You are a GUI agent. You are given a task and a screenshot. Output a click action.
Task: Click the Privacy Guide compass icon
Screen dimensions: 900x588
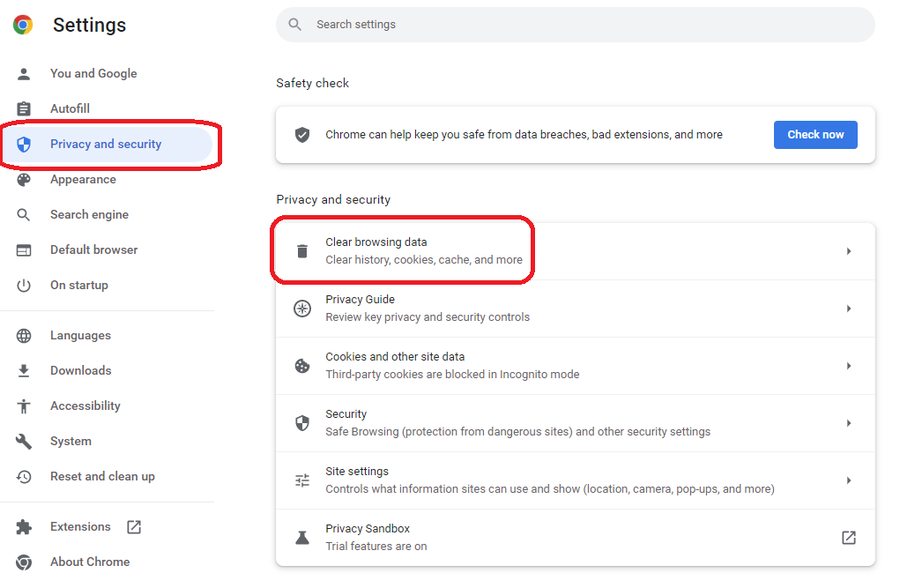(302, 309)
